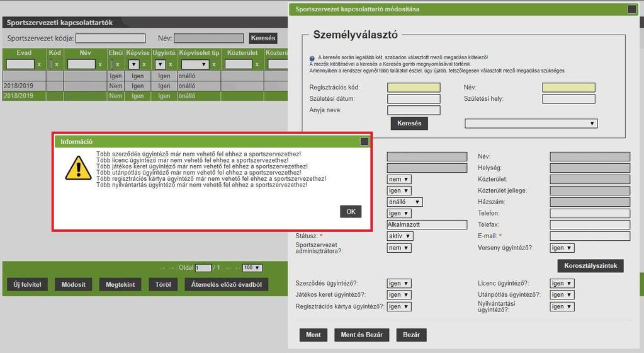Open the önálló dropdown in the edit form
Image resolution: width=644 pixels, height=353 pixels.
[x=405, y=202]
